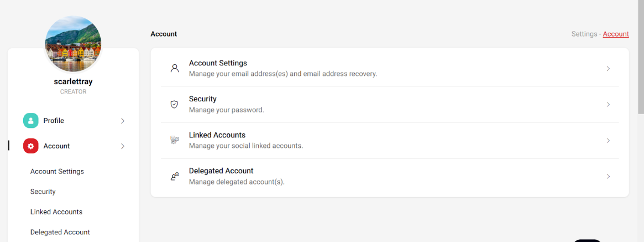Expand the Profile sidebar section chevron
Image resolution: width=644 pixels, height=242 pixels.
click(122, 121)
